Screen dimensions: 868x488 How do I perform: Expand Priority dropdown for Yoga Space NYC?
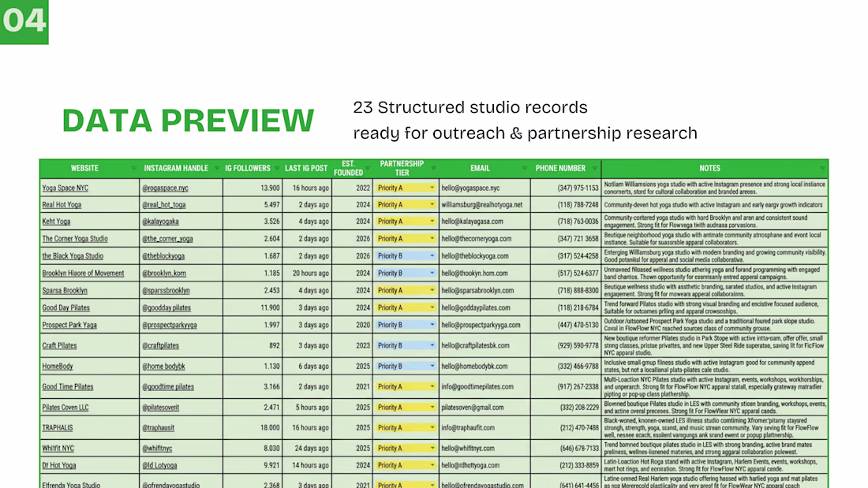pyautogui.click(x=432, y=188)
